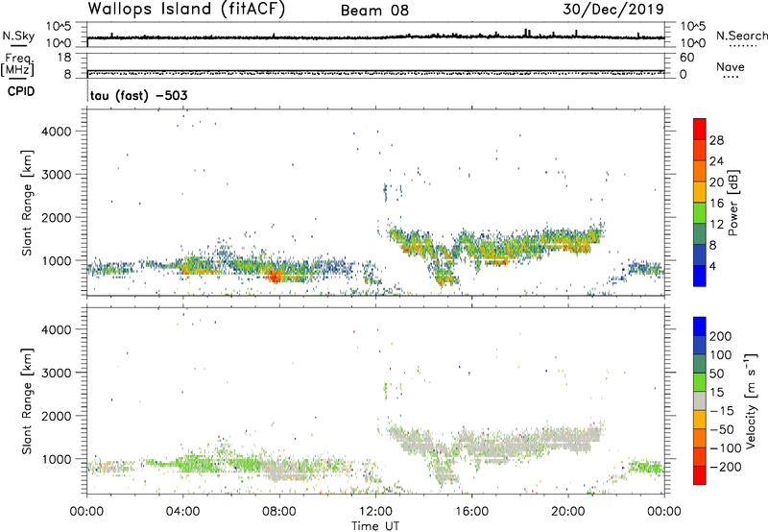Click the '18' frequency axis tick label
The width and height of the screenshot is (768, 532).
point(64,58)
